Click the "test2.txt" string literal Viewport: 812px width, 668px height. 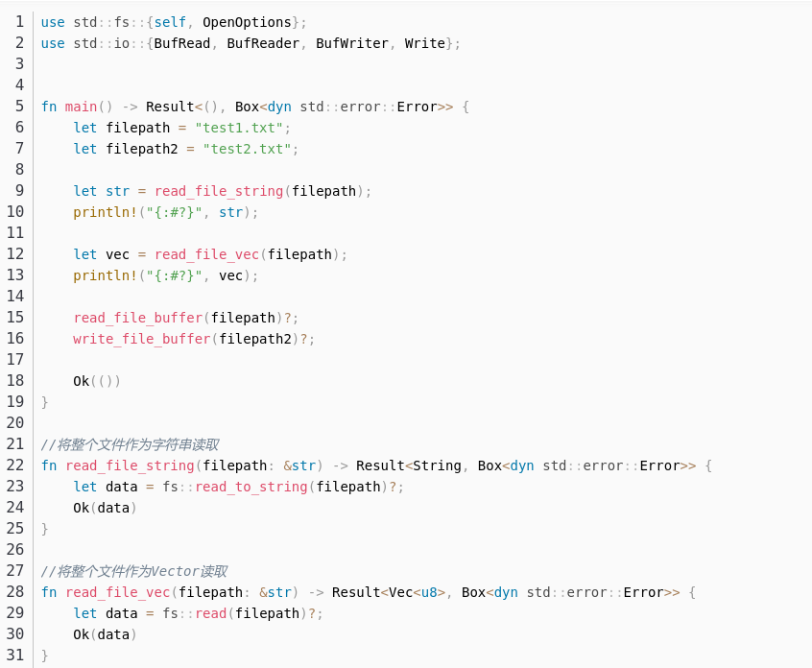[247, 149]
